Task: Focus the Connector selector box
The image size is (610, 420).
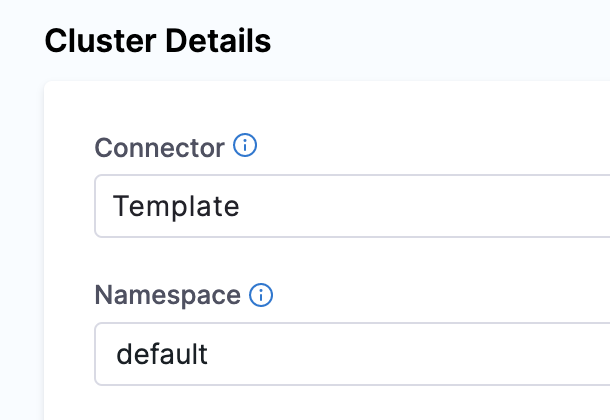Action: (x=400, y=207)
